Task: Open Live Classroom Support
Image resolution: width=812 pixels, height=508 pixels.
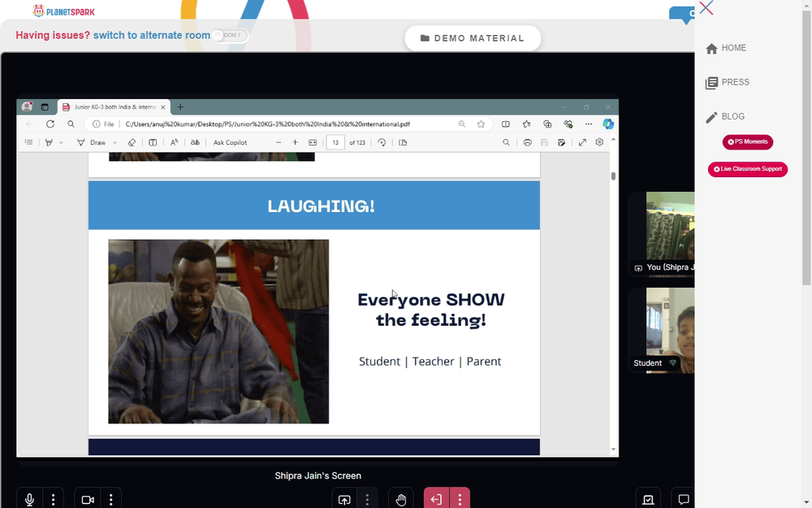Action: (748, 169)
